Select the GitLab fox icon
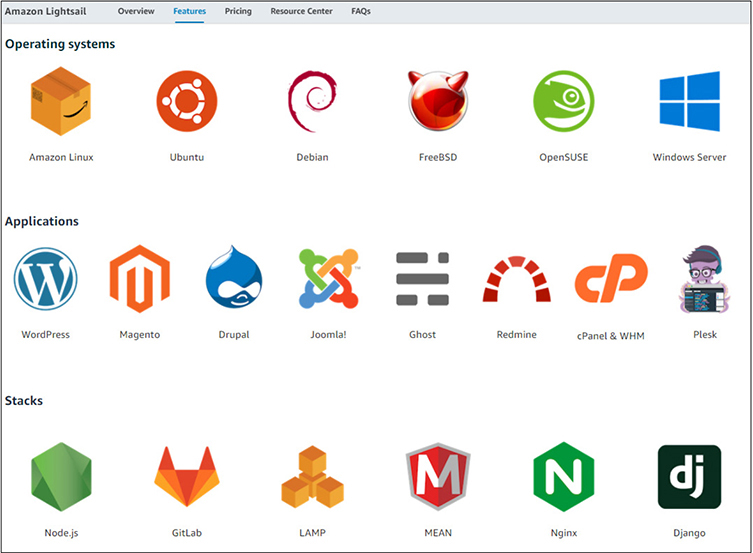This screenshot has height=553, width=753. [187, 477]
